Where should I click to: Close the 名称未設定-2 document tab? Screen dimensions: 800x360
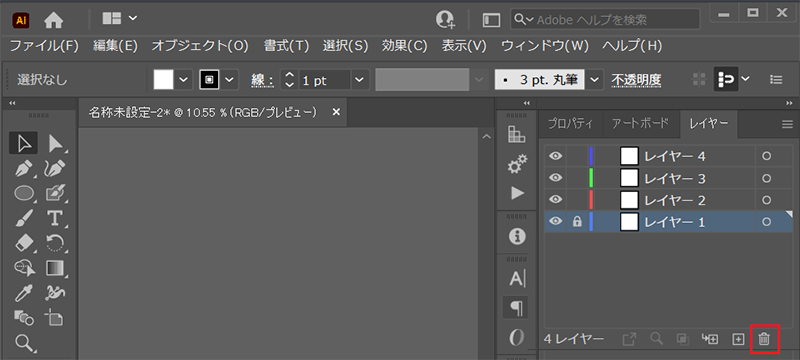(336, 112)
